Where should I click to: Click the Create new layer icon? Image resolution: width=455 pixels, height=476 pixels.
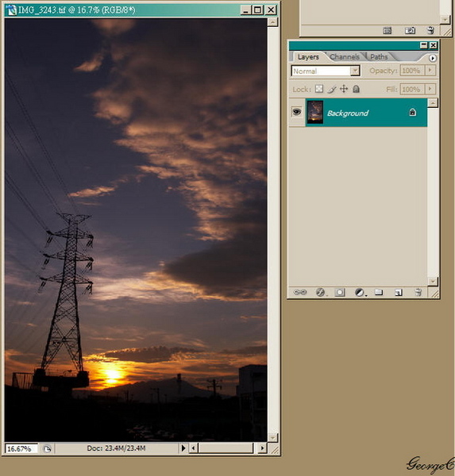tap(398, 292)
